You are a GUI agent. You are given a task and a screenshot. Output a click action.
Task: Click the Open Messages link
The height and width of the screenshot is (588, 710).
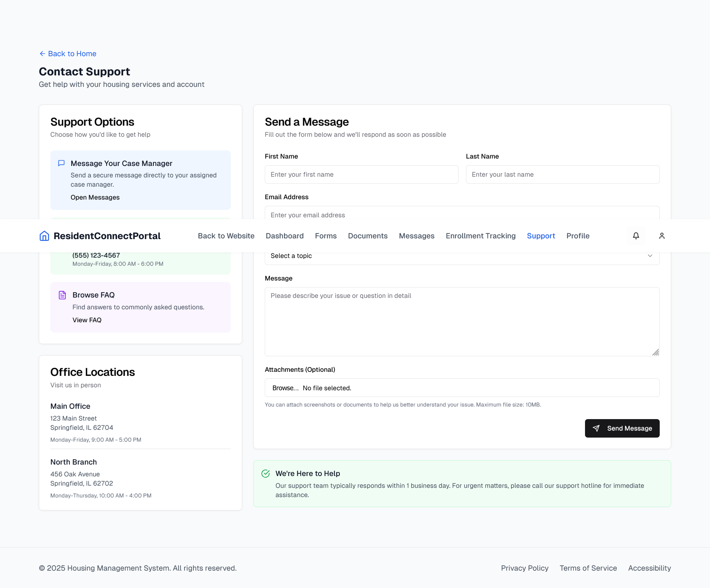tap(95, 197)
